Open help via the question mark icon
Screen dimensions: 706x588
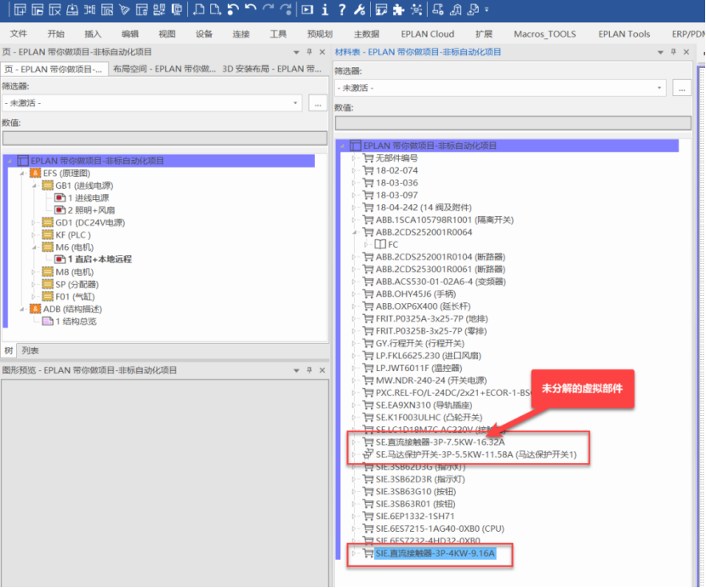point(342,9)
